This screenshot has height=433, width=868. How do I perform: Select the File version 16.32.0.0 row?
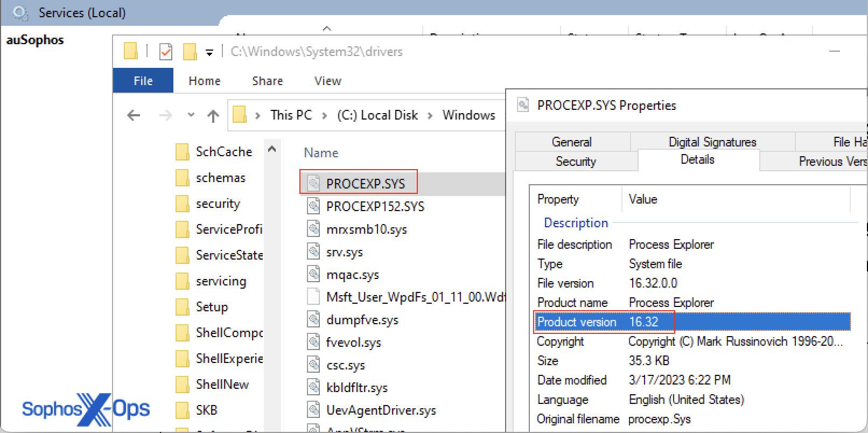(694, 283)
